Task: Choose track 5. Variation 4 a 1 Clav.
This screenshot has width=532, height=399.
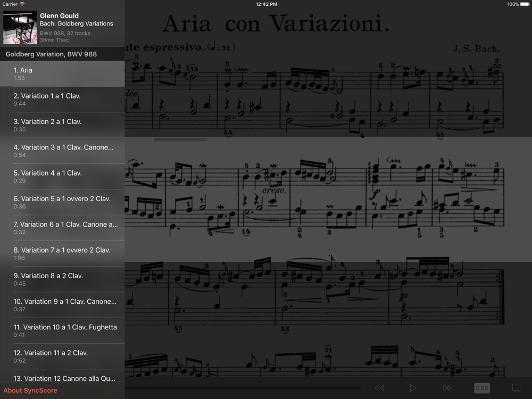Action: 62,177
